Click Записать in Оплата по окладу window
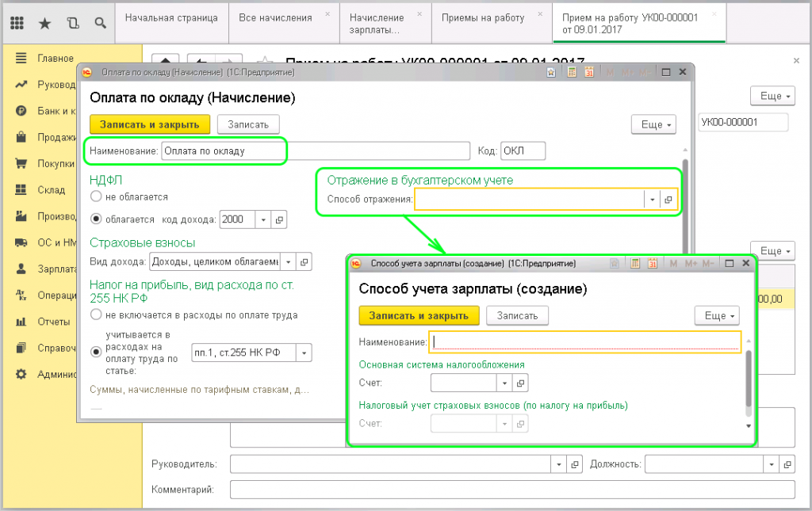This screenshot has height=511, width=812. pyautogui.click(x=248, y=124)
